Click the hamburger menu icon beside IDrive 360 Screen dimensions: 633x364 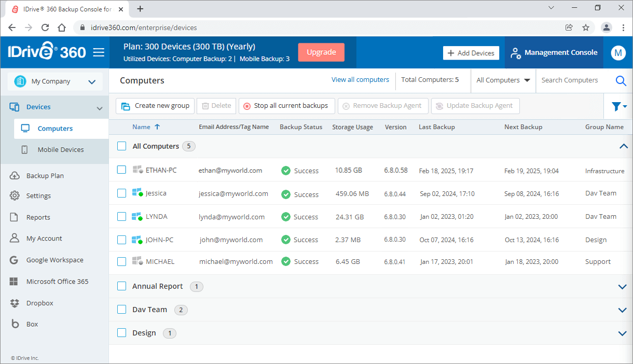99,52
